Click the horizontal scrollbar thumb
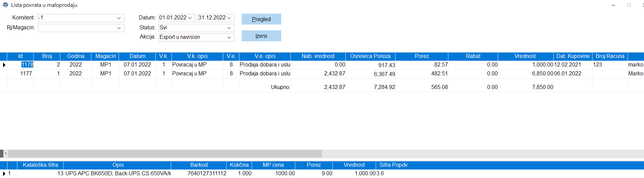This screenshot has height=178, width=644. 164,154
